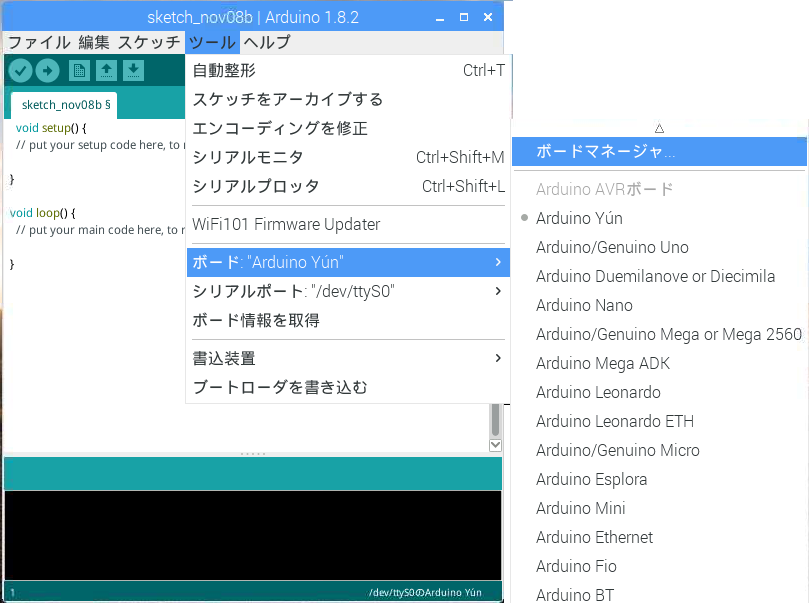Open シリアルプロッタ
This screenshot has height=603, width=809.
tap(348, 186)
